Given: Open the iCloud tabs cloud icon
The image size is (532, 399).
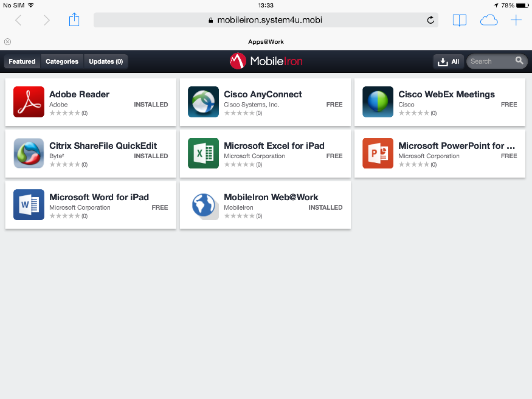Looking at the screenshot, I should point(489,20).
